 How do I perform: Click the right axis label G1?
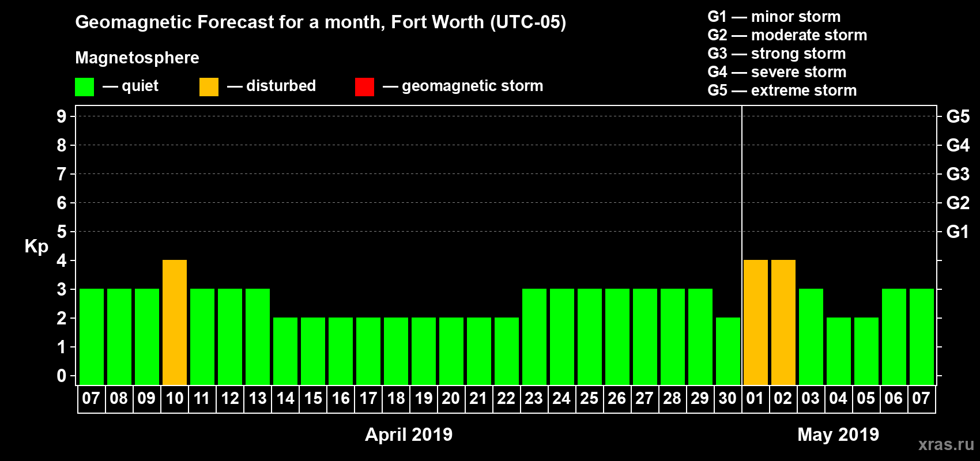[x=958, y=232]
